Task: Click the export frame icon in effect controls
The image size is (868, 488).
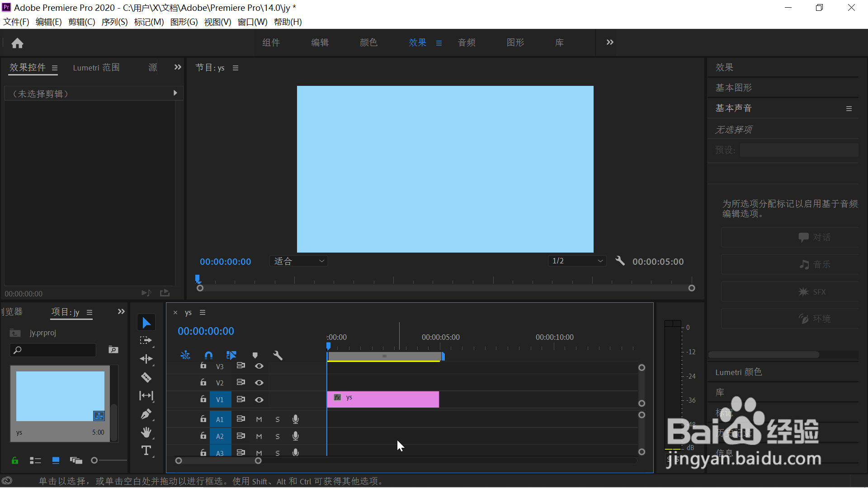Action: tap(165, 293)
